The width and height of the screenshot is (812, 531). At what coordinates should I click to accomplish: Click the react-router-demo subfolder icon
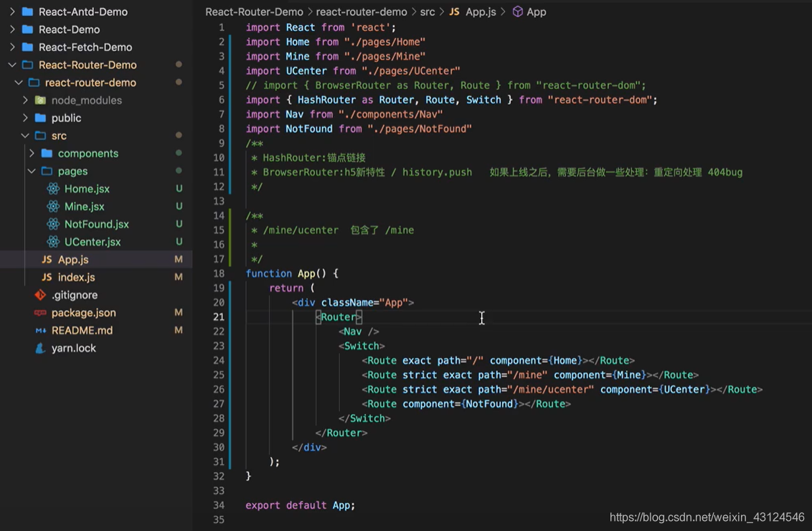click(34, 83)
